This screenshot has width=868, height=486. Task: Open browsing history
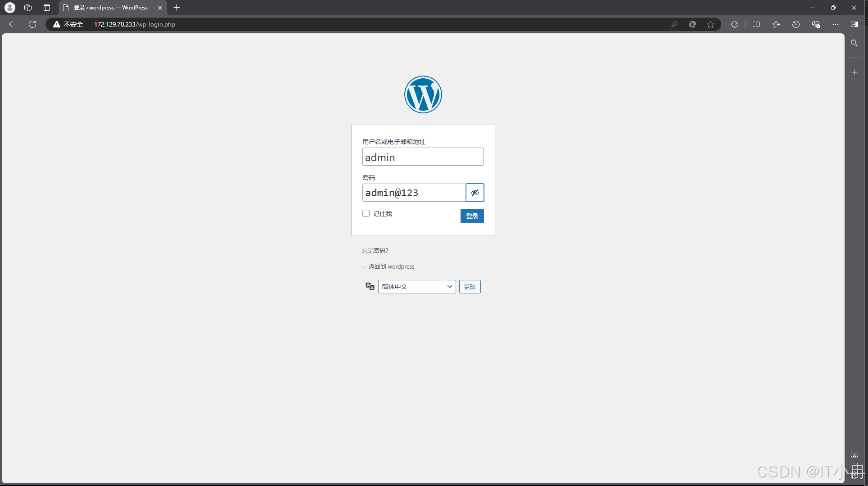tap(796, 24)
